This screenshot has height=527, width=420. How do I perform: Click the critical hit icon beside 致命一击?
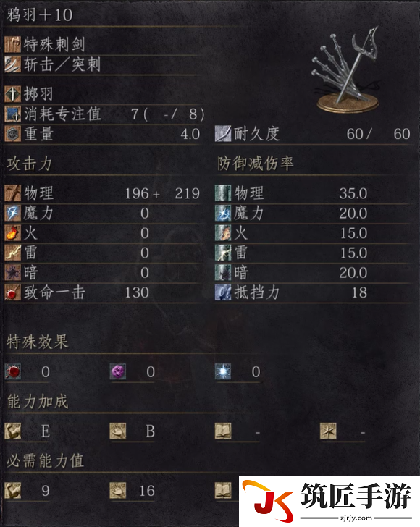coord(13,292)
